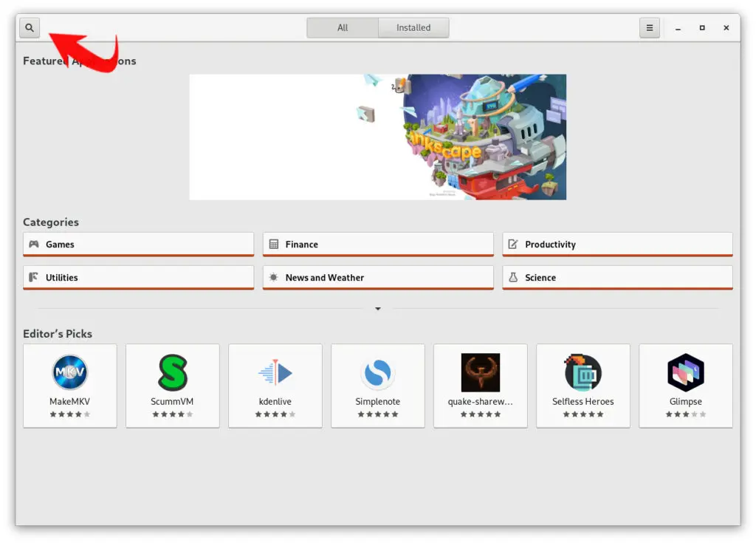The height and width of the screenshot is (543, 756).
Task: Select the ScummVM app icon
Action: point(173,373)
